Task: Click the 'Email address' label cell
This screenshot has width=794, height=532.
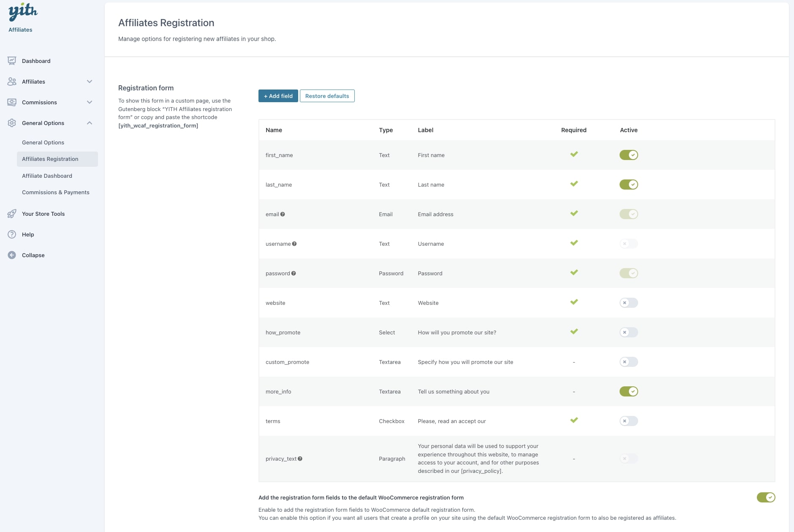Action: 435,214
